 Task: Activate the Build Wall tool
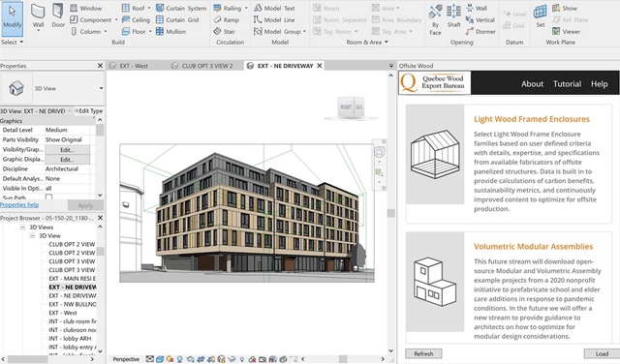pos(38,16)
